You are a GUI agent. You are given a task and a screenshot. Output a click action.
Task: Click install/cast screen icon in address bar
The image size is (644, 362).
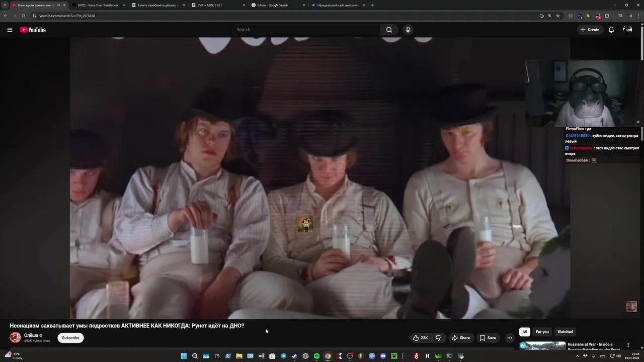pyautogui.click(x=541, y=16)
